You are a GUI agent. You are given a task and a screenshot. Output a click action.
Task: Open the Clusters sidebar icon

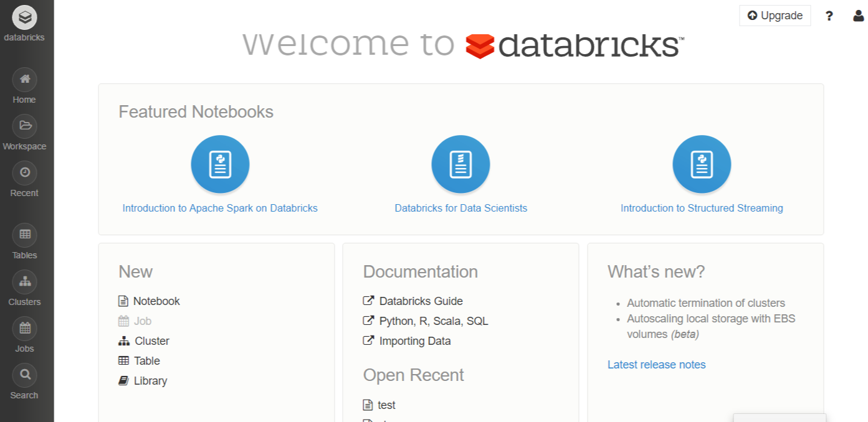point(24,281)
